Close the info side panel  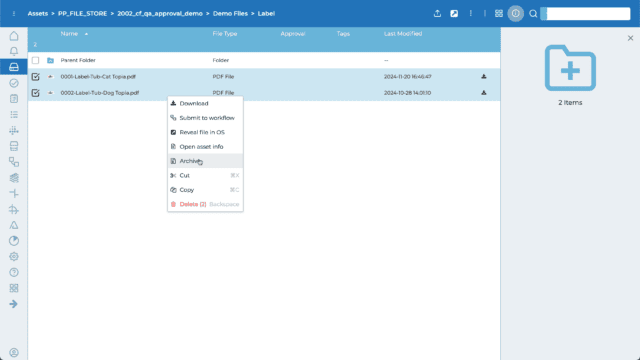[x=630, y=38]
